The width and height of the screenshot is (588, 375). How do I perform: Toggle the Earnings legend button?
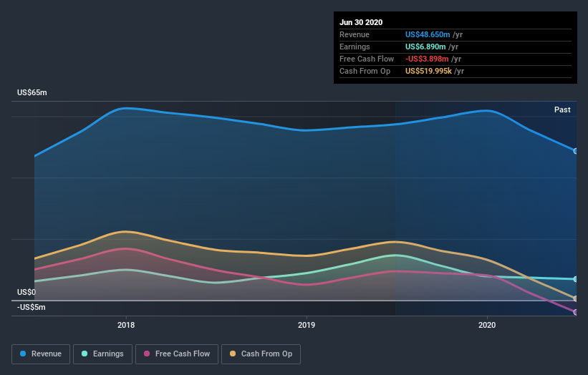[102, 354]
